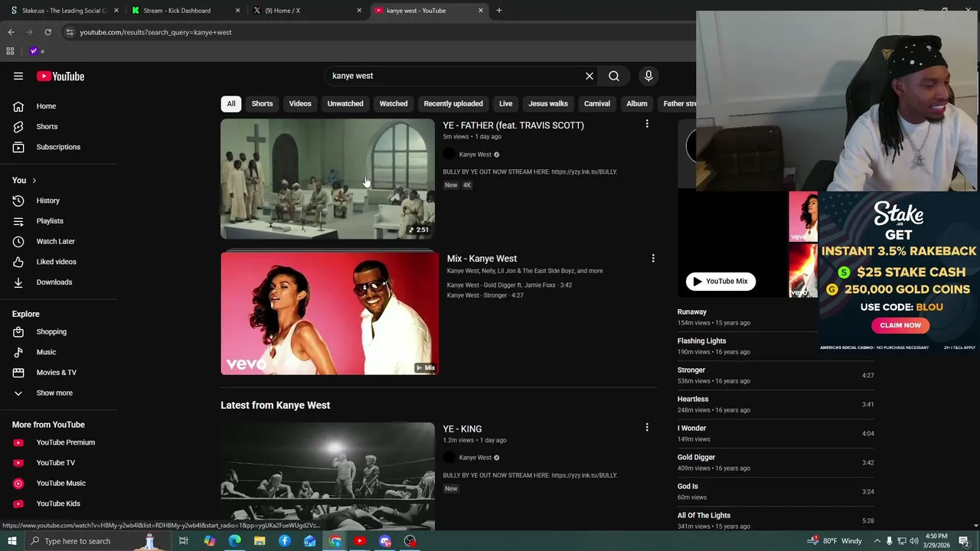The image size is (980, 551).
Task: Select the Unwatched filter chip
Action: [x=345, y=103]
